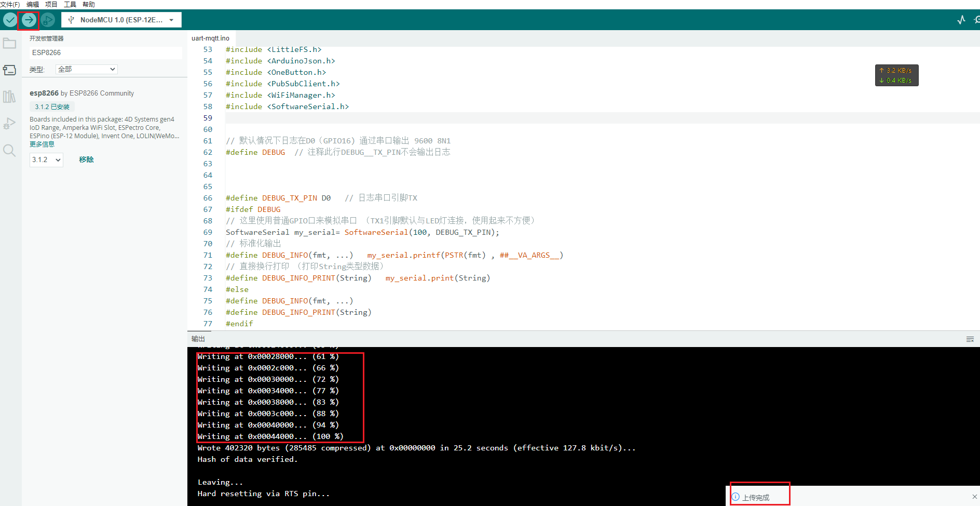
Task: Click the Upload arrow button
Action: (x=29, y=20)
